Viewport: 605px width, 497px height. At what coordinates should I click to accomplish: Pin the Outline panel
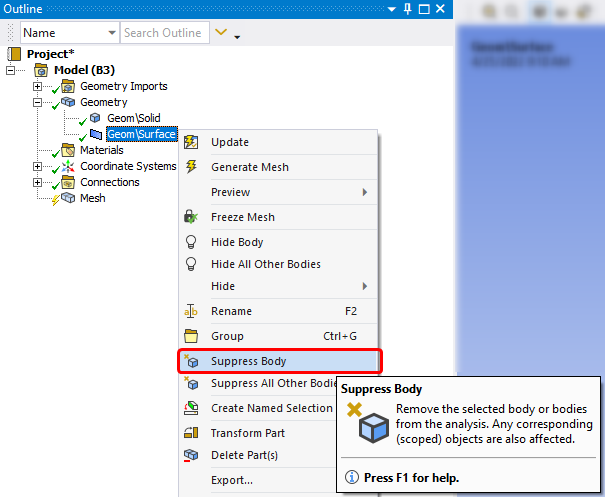(x=407, y=8)
